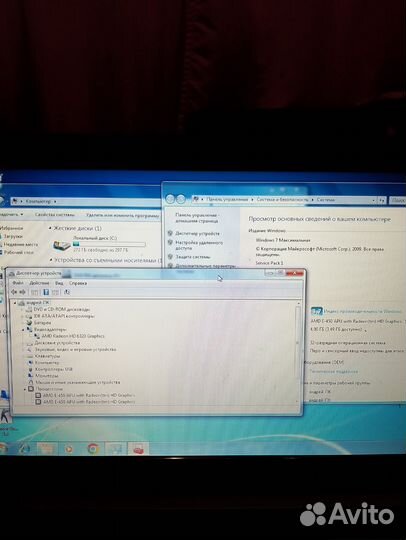Open the Файл menu in Device Manager
The image size is (406, 540).
click(x=18, y=283)
